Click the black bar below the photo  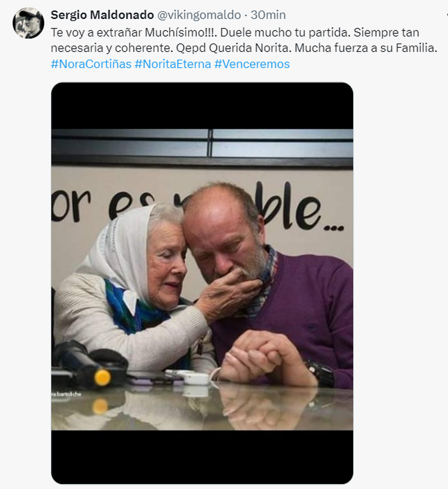coord(203,457)
